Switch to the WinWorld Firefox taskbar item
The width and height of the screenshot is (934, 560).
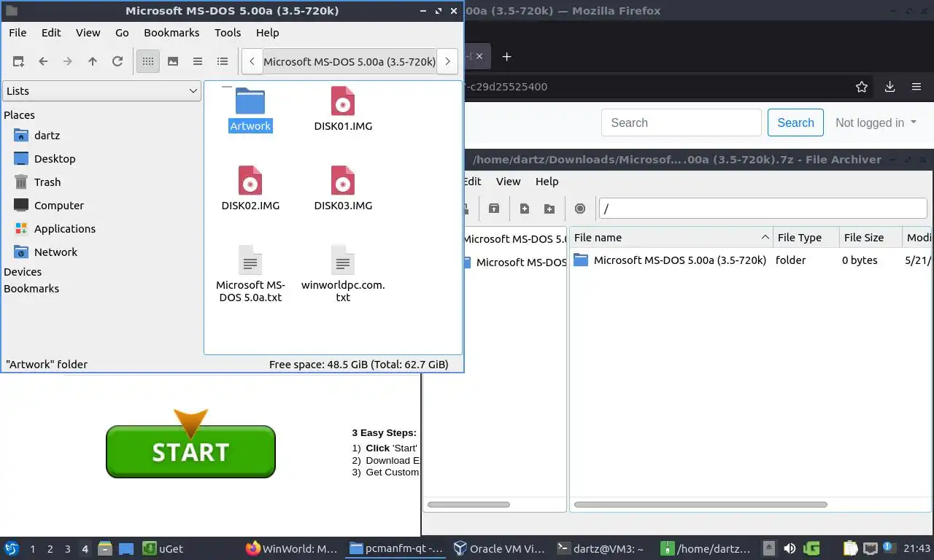(x=292, y=549)
